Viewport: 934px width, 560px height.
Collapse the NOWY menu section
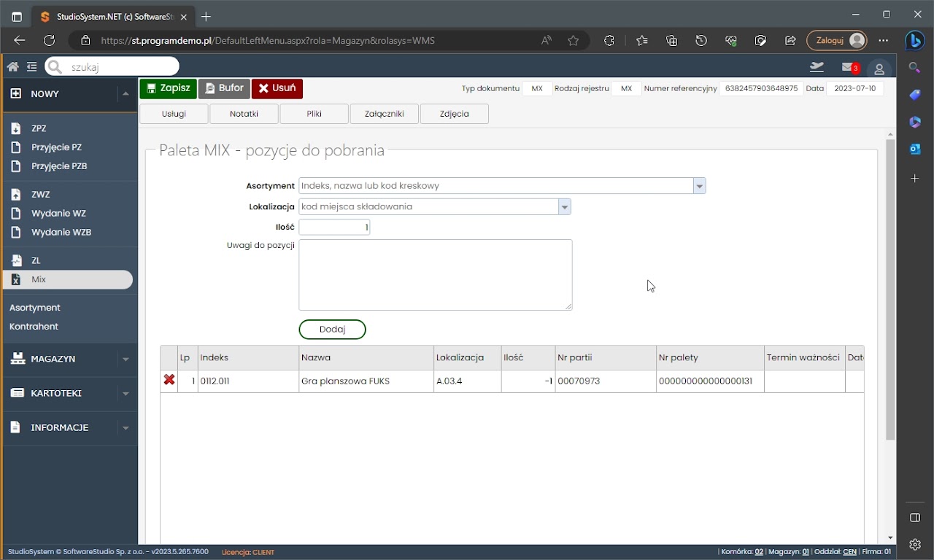click(x=126, y=94)
